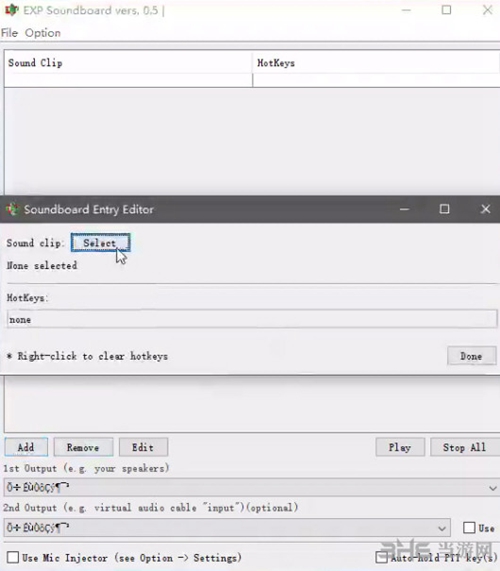Maximize the EXP Soundboard main window
Image resolution: width=500 pixels, height=571 pixels.
click(x=446, y=10)
